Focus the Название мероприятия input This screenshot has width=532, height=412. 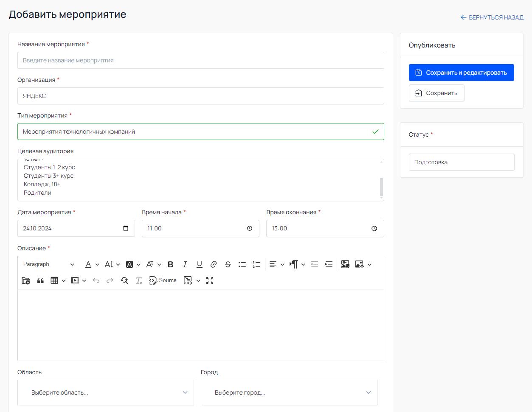[201, 60]
